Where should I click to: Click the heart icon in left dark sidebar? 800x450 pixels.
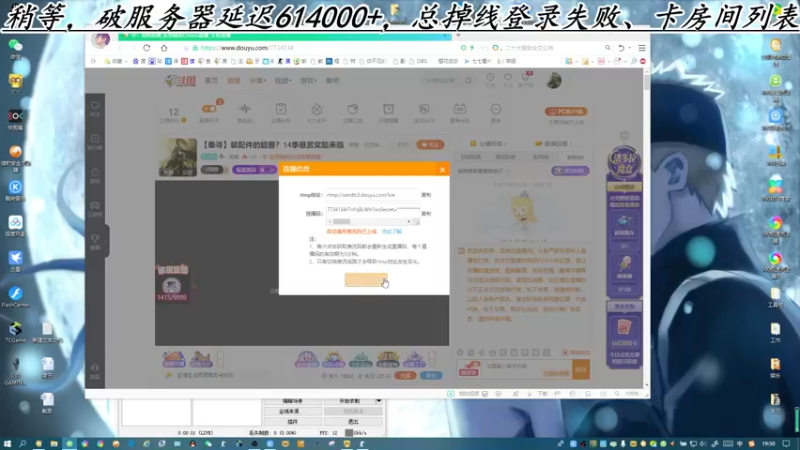point(95,106)
